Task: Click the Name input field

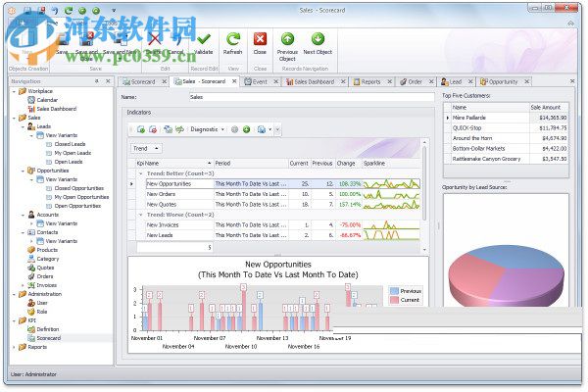Action: coord(312,97)
